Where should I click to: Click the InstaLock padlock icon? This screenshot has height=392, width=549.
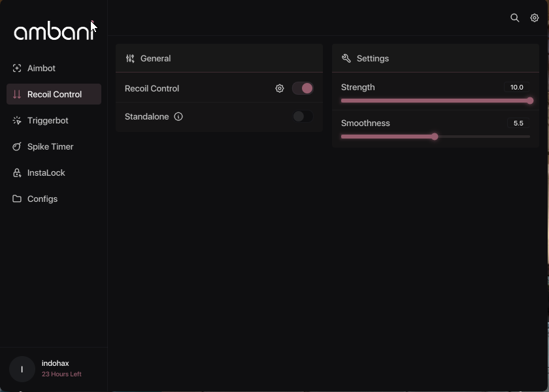coord(17,173)
